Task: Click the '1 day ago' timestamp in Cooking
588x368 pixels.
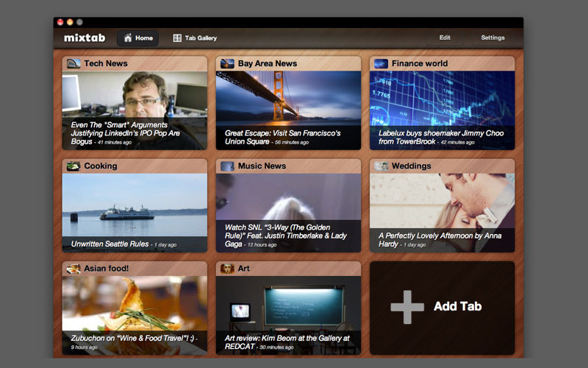Action: pyautogui.click(x=165, y=245)
